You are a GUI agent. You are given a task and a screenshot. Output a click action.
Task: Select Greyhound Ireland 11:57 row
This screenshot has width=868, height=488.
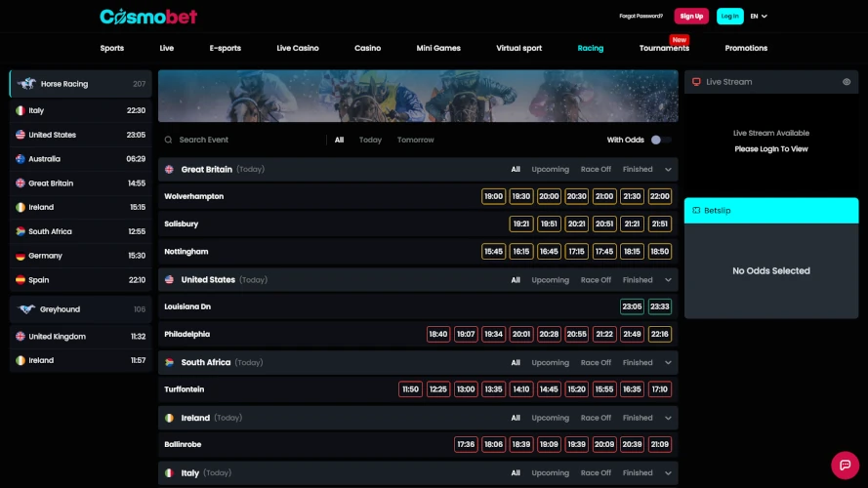point(81,360)
